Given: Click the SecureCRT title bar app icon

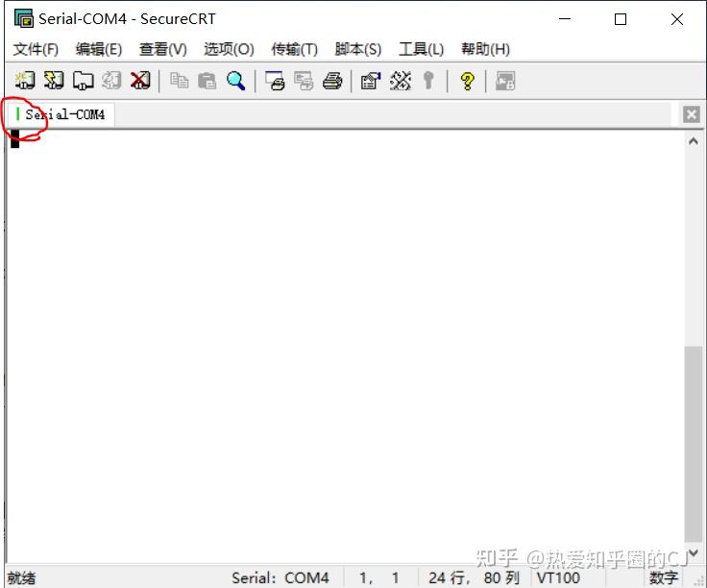Looking at the screenshot, I should tap(23, 18).
